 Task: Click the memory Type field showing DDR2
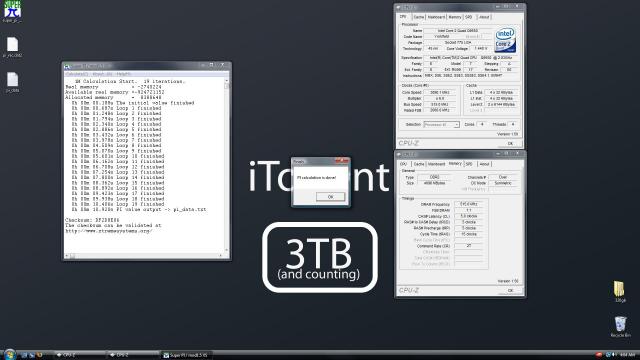click(x=434, y=177)
